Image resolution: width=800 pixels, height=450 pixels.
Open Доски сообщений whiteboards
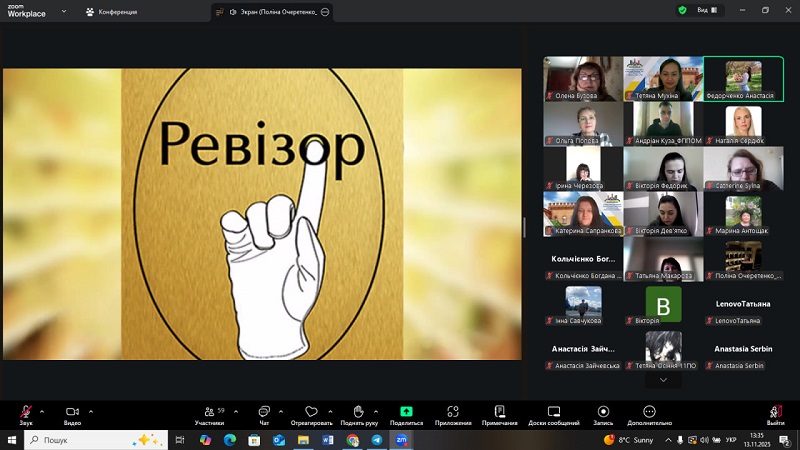(554, 412)
